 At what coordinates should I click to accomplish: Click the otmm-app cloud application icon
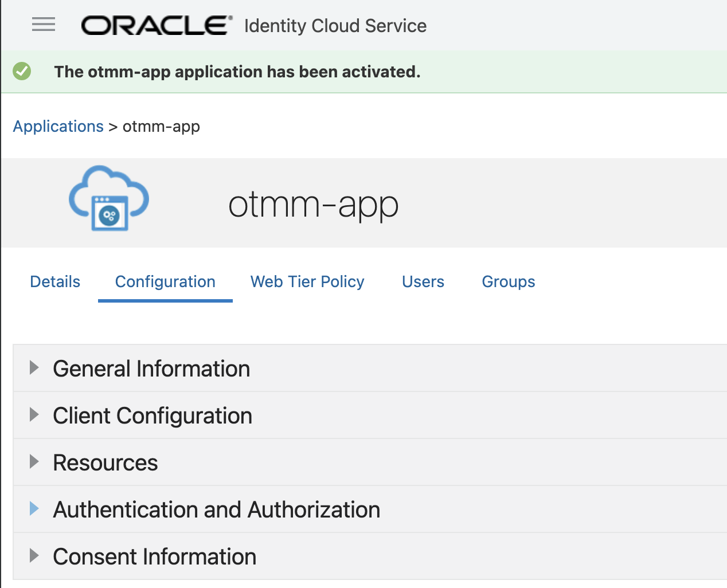click(x=109, y=198)
